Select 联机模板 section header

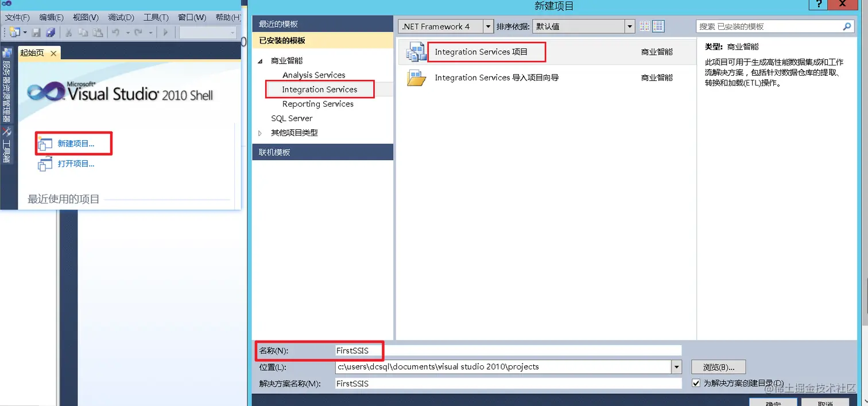[x=323, y=152]
